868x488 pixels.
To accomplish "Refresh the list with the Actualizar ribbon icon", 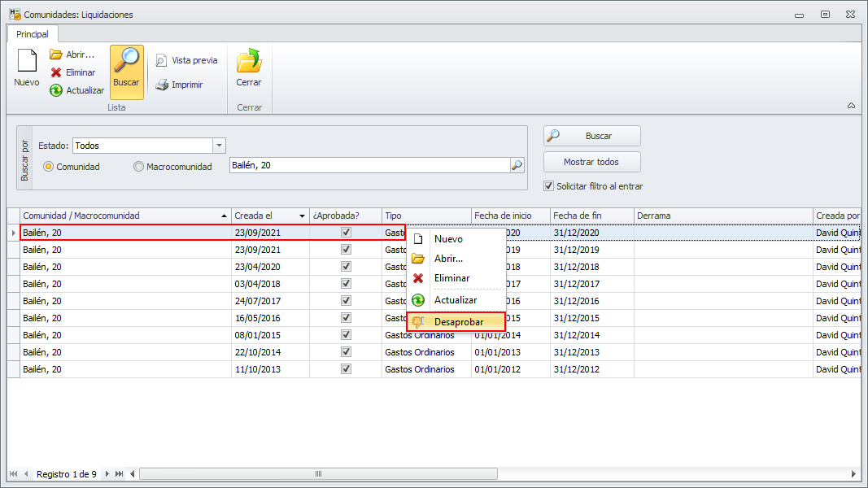I will coord(77,90).
